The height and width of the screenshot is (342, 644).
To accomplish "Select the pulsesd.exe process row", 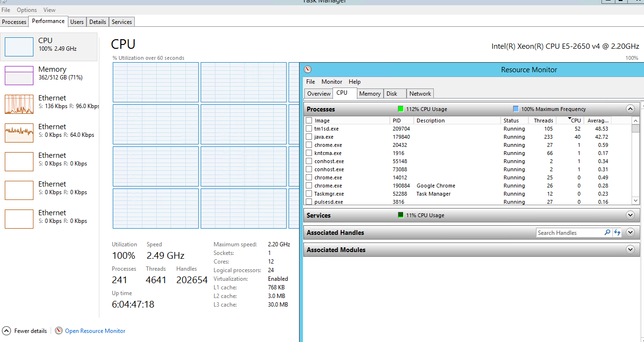I will 468,202.
